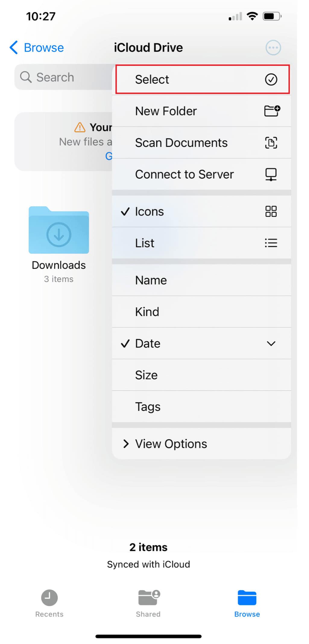Tap the '2 items' summary text

(x=148, y=547)
